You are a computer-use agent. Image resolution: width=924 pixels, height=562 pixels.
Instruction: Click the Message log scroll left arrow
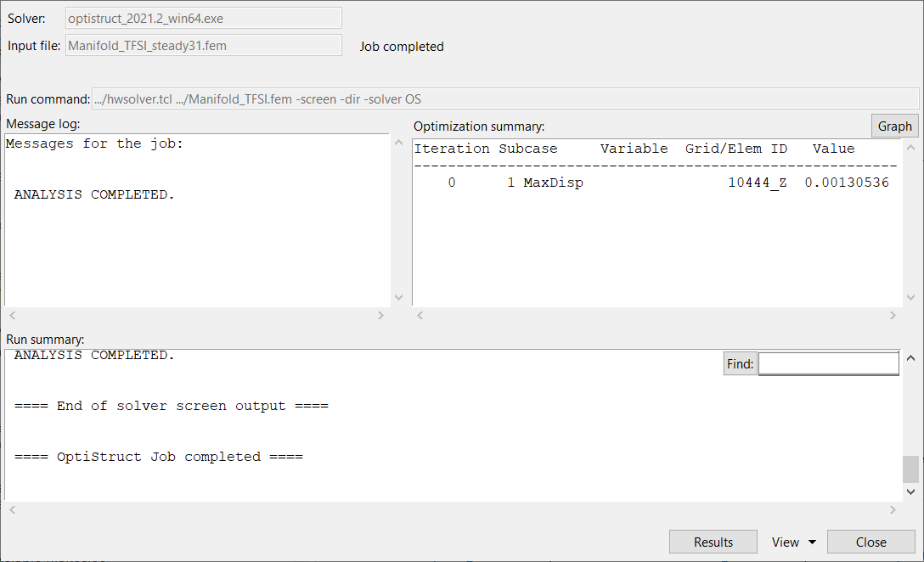[11, 316]
